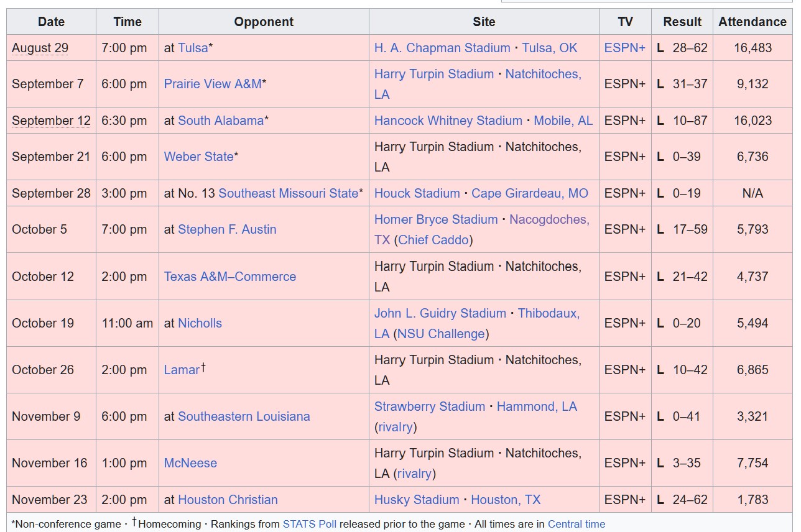Open the Hancock Whitney Stadium link
This screenshot has height=532, width=801.
click(448, 121)
